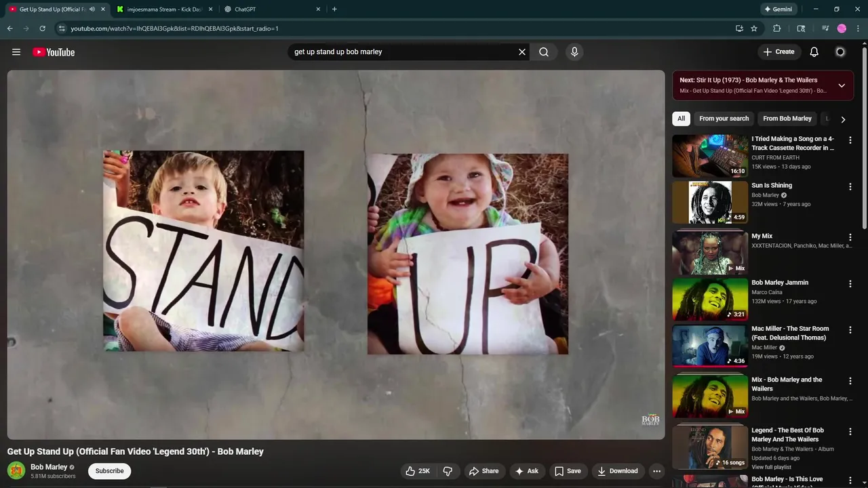Open options for cassette recorder video
Screen dimensions: 868x488
(x=850, y=140)
